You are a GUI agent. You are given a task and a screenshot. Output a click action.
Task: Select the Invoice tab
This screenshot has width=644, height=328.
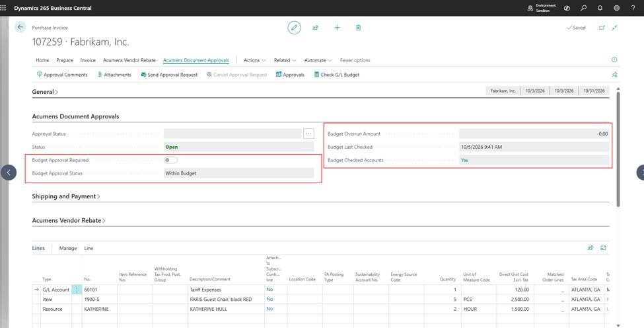point(88,60)
